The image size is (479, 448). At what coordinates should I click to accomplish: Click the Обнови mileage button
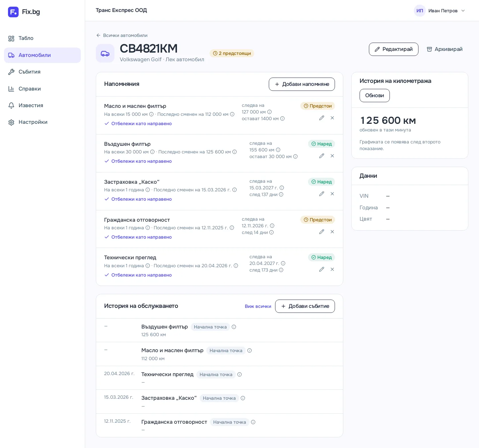375,96
